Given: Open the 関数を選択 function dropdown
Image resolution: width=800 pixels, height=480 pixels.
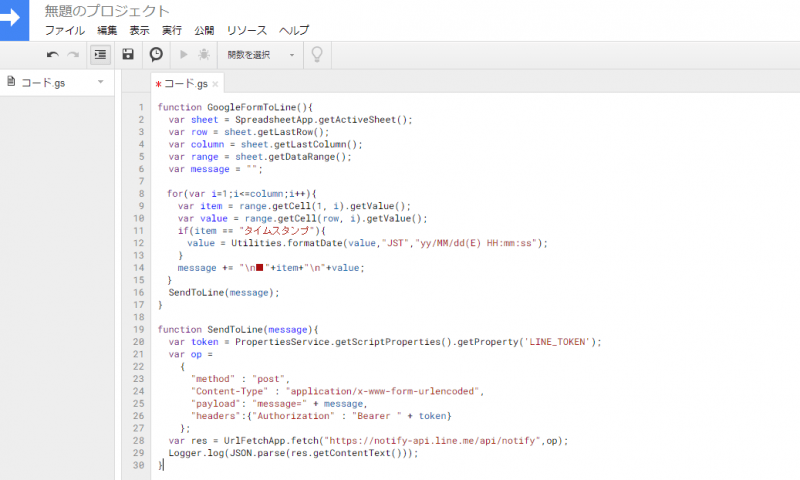Looking at the screenshot, I should (x=261, y=55).
